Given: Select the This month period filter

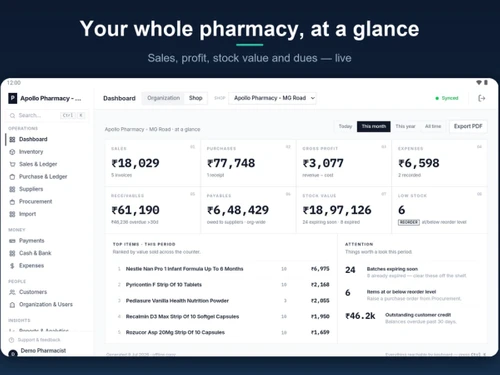Looking at the screenshot, I should (x=374, y=126).
